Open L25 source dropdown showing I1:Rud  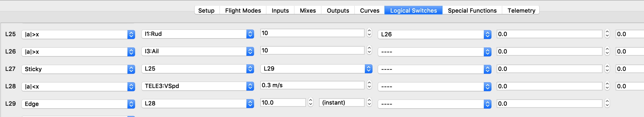pos(197,34)
